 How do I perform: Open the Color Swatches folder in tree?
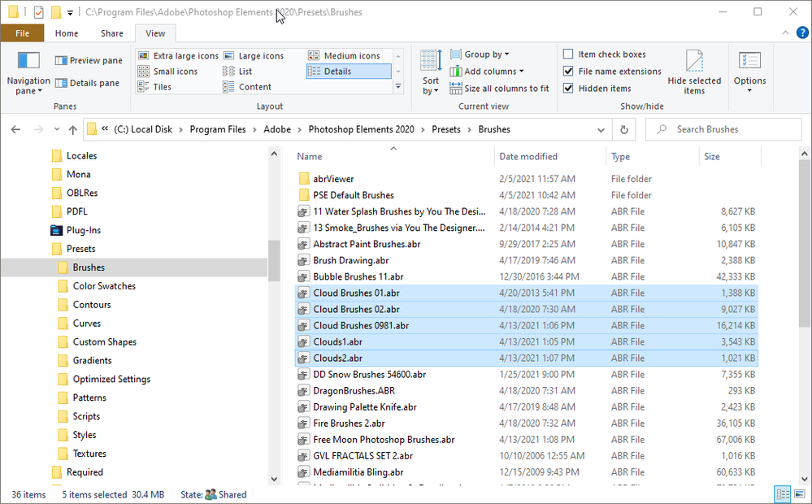pos(104,286)
